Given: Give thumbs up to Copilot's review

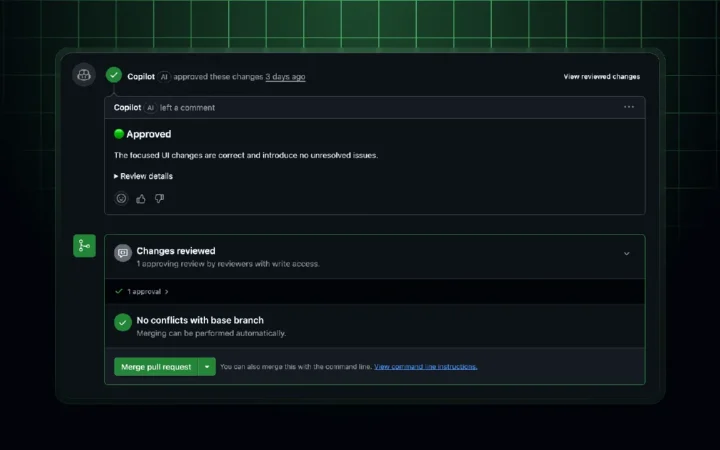Looking at the screenshot, I should pos(141,198).
